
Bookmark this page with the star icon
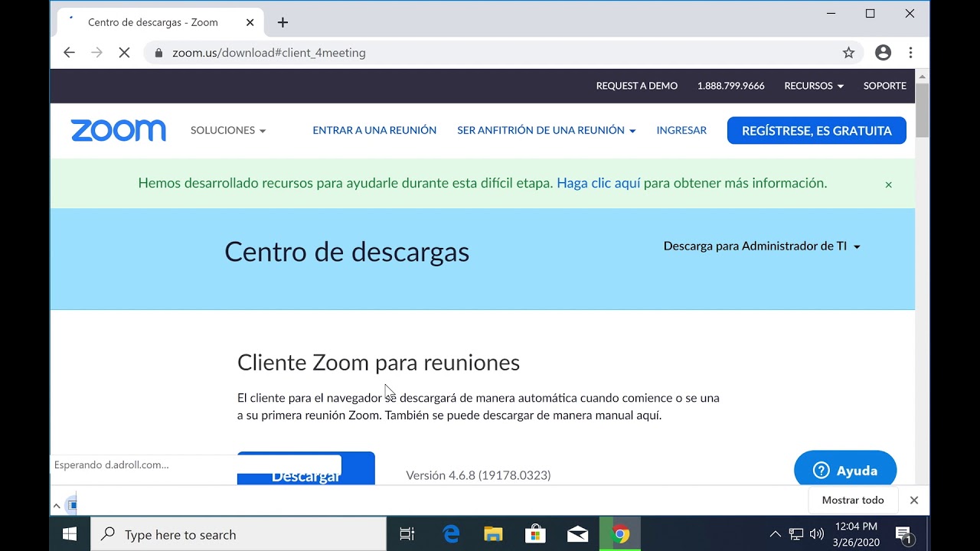click(x=848, y=53)
